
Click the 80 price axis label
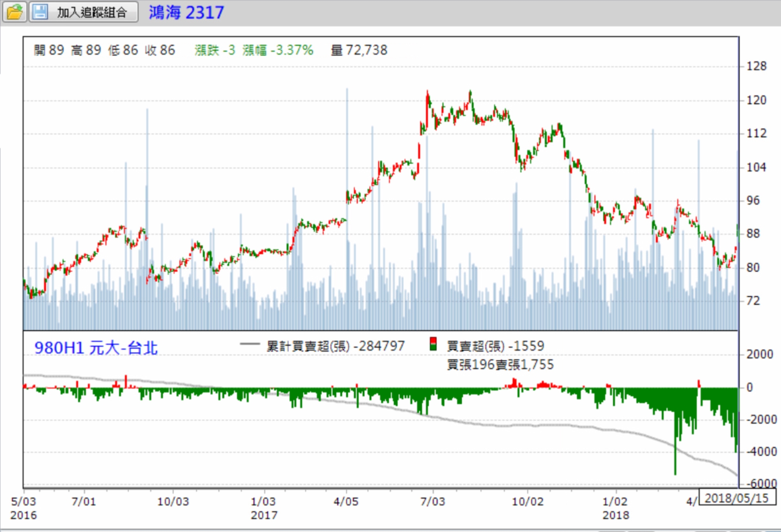753,268
